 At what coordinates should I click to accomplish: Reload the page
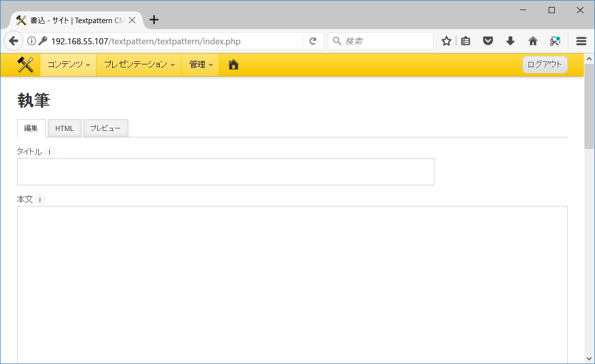[313, 41]
